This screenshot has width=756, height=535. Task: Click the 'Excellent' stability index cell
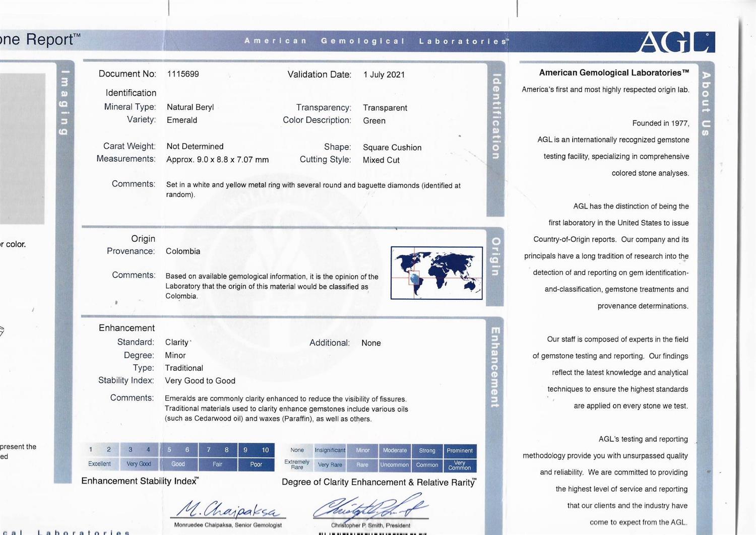pyautogui.click(x=99, y=464)
